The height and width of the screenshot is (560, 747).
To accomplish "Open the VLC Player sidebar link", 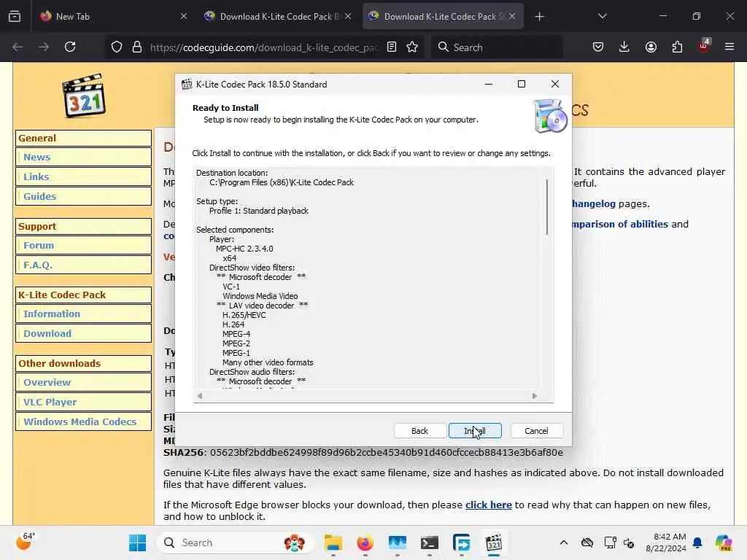I will [x=50, y=402].
